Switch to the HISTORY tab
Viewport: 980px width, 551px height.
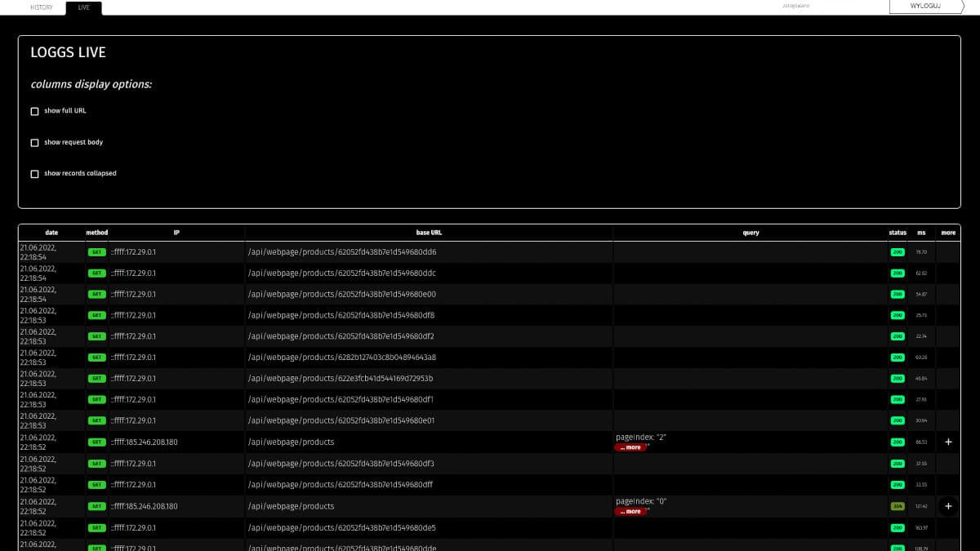[x=40, y=7]
